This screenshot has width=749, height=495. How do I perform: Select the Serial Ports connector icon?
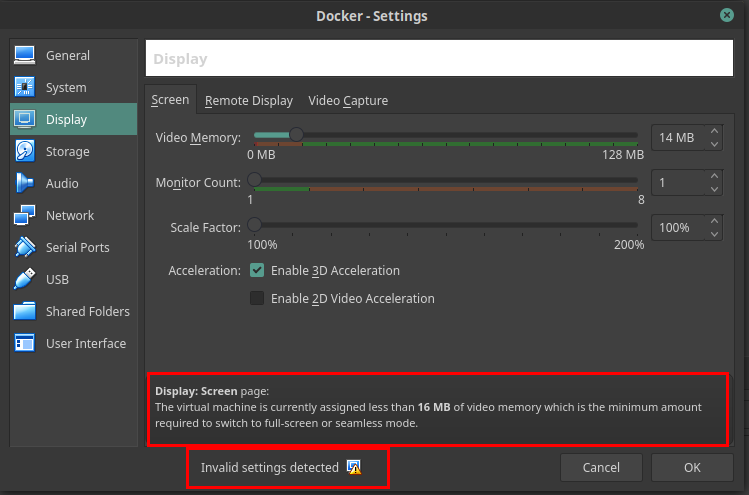(x=24, y=247)
